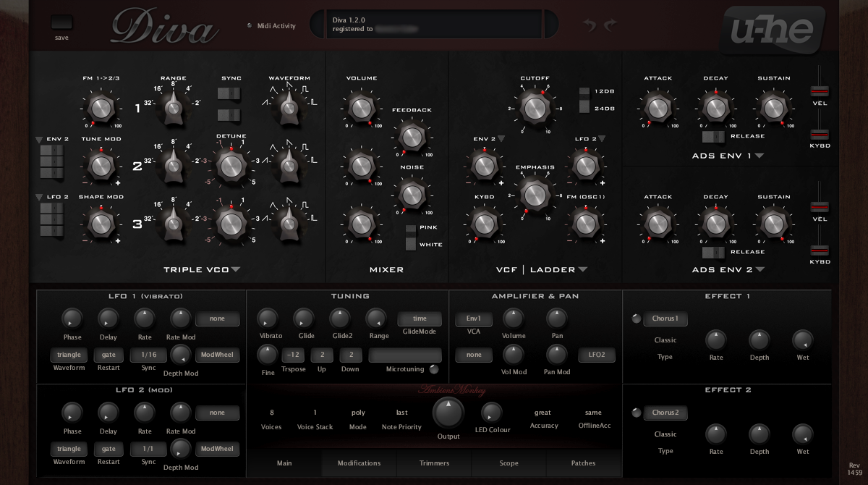Select the 24dB filter slope switch
Viewport: 868px width, 485px height.
[584, 108]
